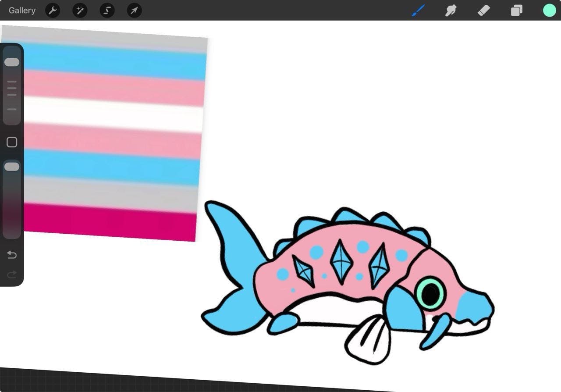Click the magenta stripe on the flag
Viewport: 561px width, 392px height.
point(110,221)
